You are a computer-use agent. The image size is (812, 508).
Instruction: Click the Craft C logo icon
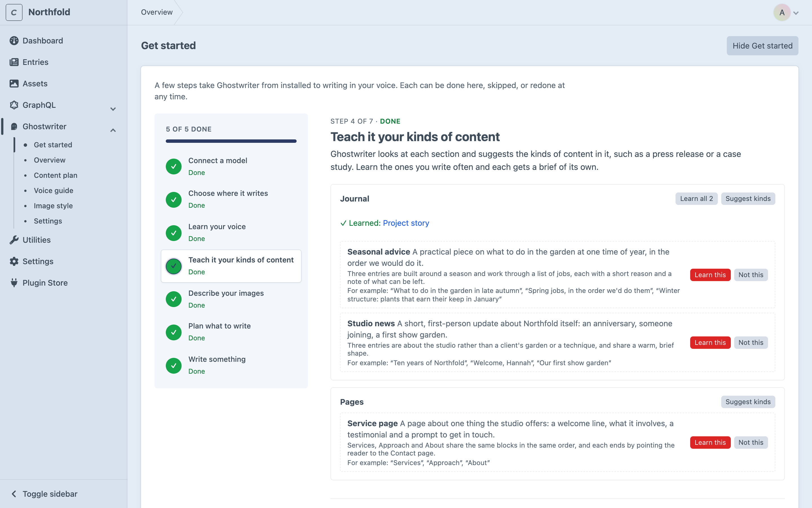(x=14, y=12)
